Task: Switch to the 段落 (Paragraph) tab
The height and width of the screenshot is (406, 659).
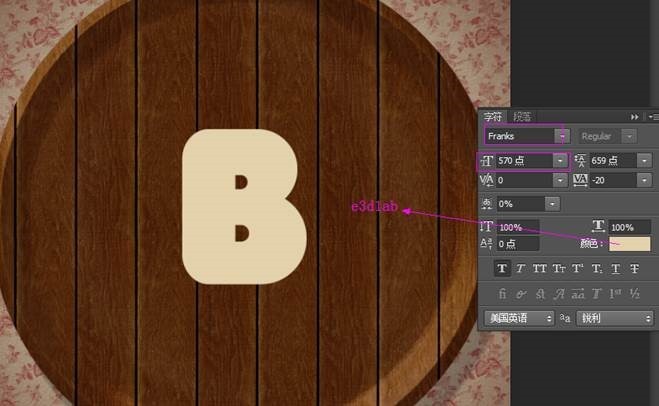Action: pyautogui.click(x=522, y=116)
